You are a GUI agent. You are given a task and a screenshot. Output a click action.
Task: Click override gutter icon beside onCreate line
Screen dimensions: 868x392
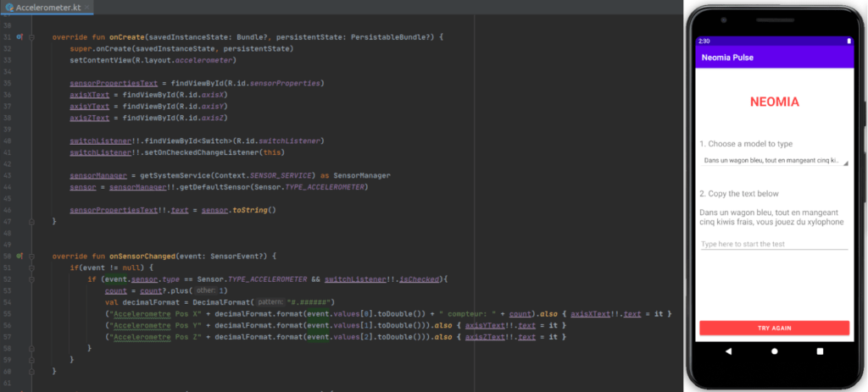[19, 37]
